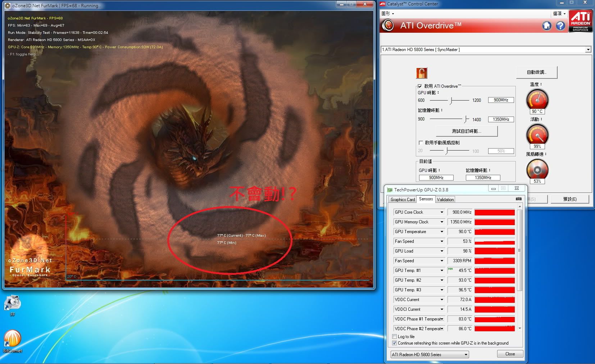Screen dimensions: 595x364
Task: Click the fan speed 50% value field
Action: point(501,151)
